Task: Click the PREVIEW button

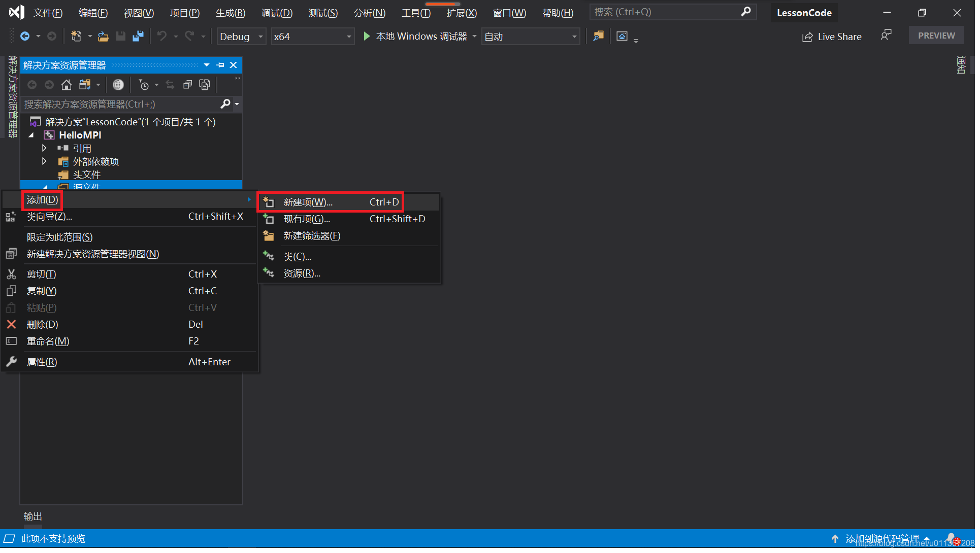Action: [936, 36]
